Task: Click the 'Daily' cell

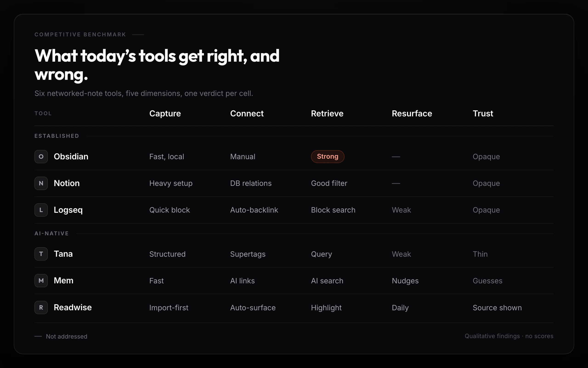Action: click(400, 308)
